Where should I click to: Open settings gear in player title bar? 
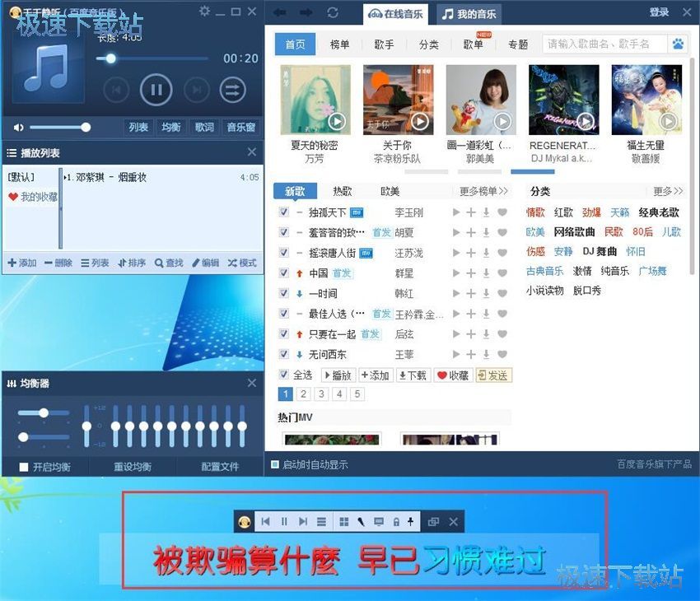pyautogui.click(x=204, y=12)
